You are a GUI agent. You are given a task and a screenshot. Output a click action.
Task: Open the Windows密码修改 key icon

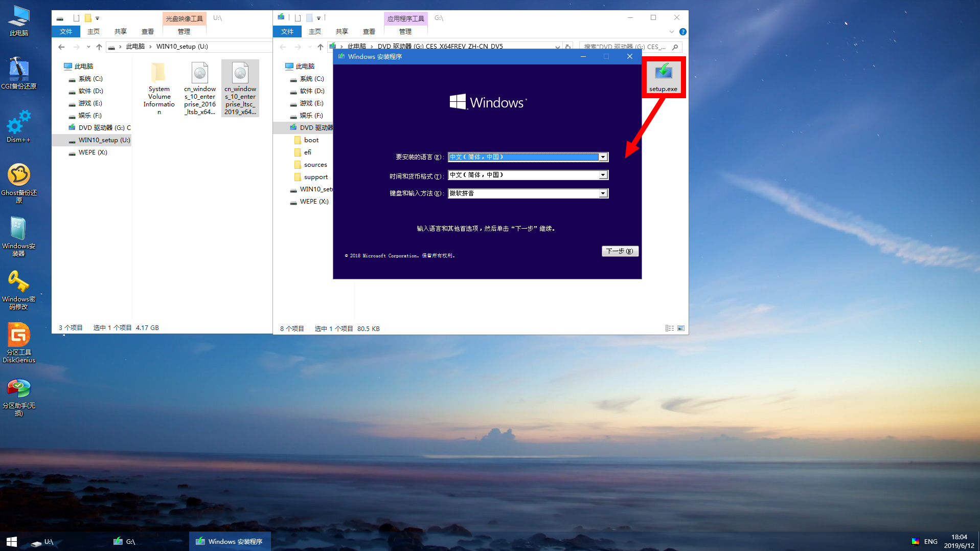[19, 290]
